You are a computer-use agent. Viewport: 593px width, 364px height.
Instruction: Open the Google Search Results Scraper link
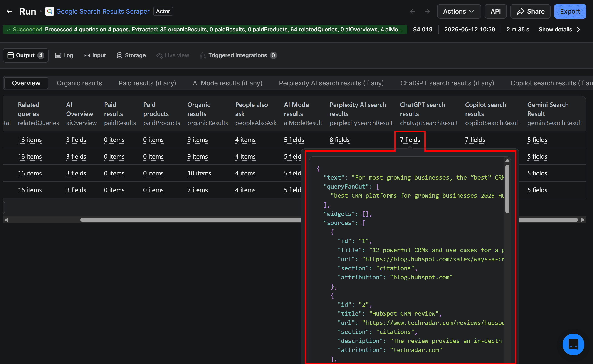pos(103,11)
